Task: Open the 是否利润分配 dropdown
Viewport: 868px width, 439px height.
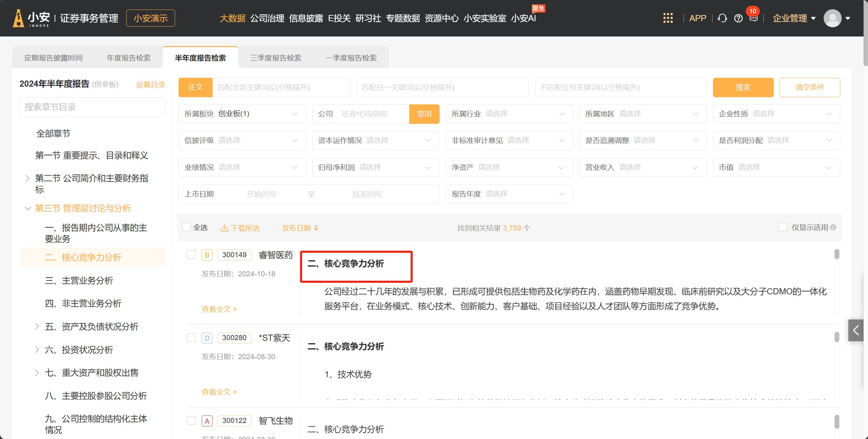Action: point(776,140)
